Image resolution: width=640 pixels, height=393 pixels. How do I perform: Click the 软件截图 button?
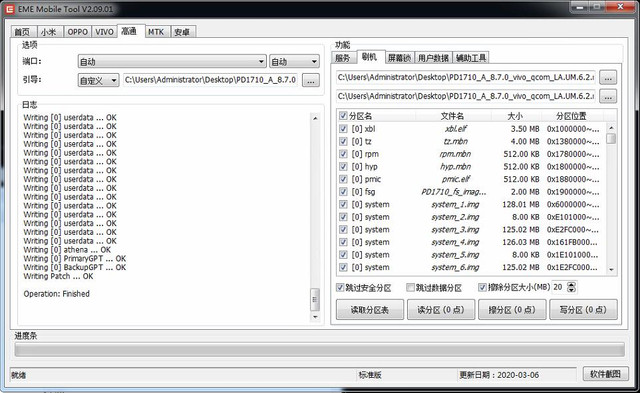(606, 374)
